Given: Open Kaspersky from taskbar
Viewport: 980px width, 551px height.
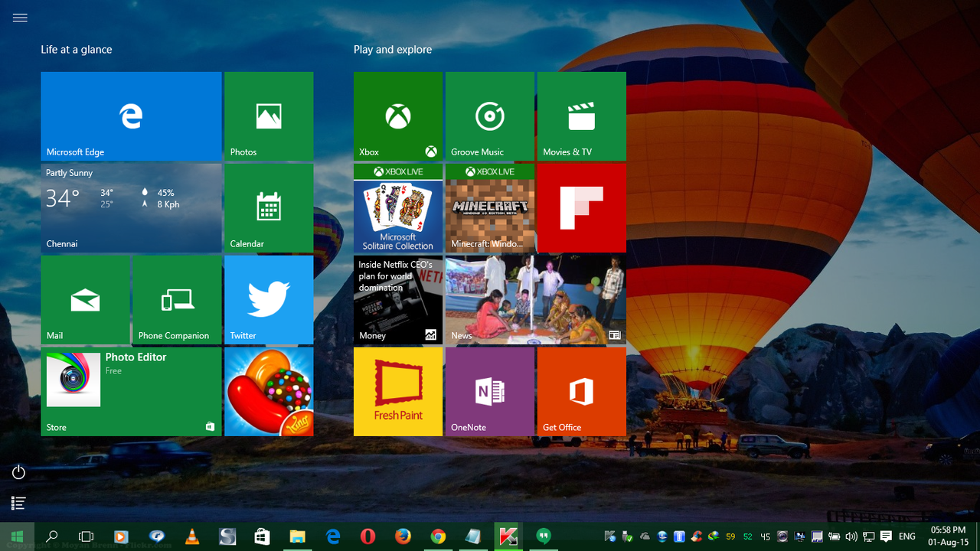Looking at the screenshot, I should coord(508,537).
